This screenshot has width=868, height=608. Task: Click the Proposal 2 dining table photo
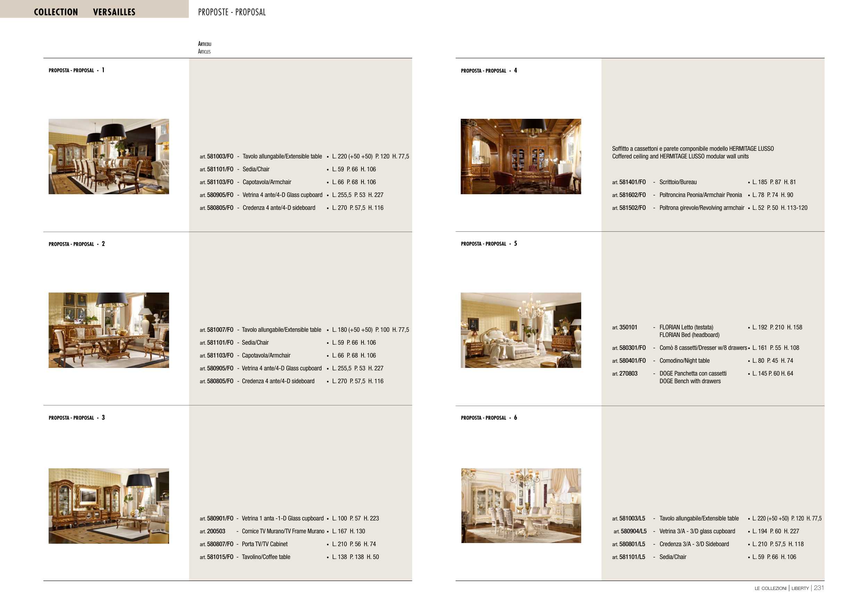[108, 330]
